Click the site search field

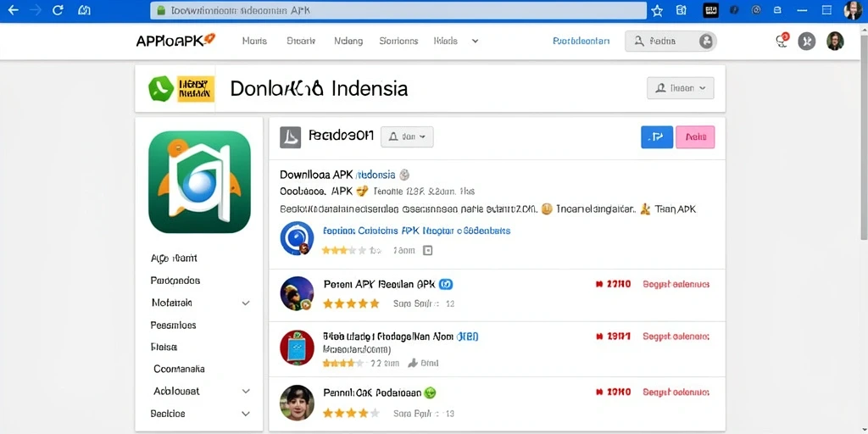(671, 41)
